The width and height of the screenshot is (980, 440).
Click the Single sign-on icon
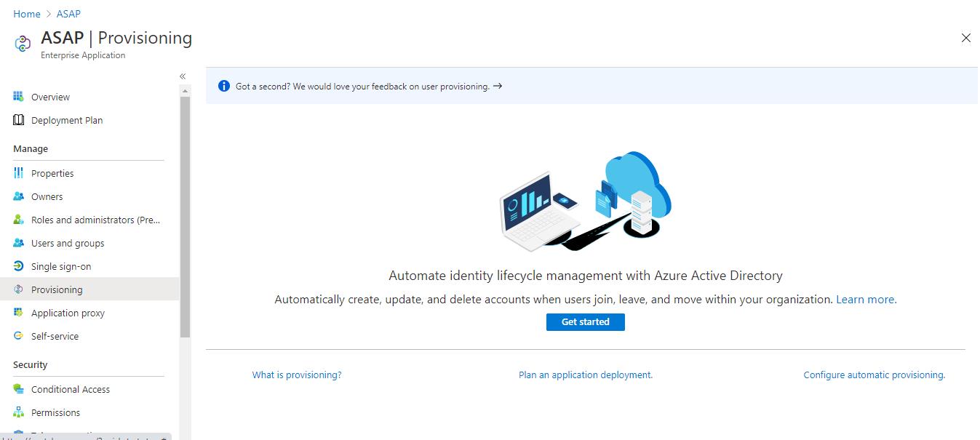click(x=19, y=266)
